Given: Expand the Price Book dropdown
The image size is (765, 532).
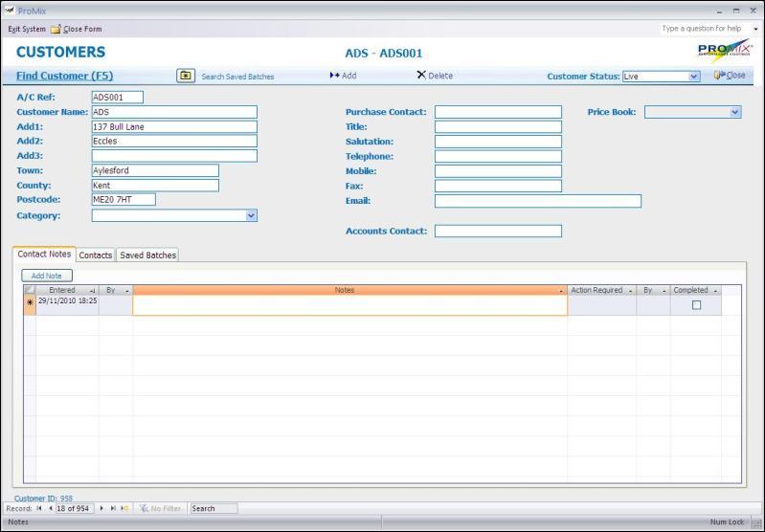Looking at the screenshot, I should tap(734, 112).
